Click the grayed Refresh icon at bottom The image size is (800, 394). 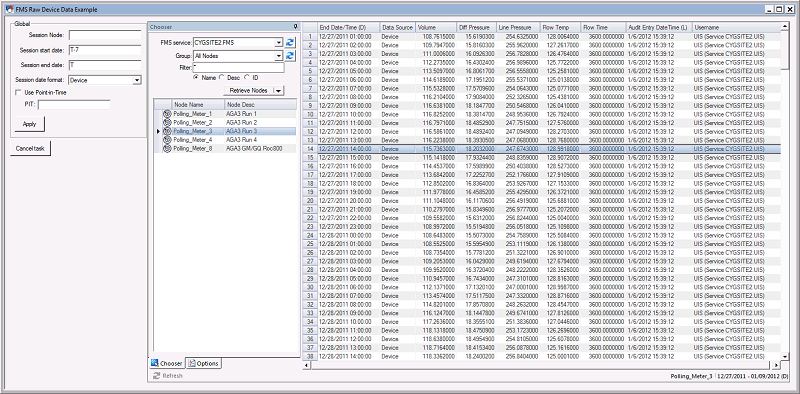tap(157, 376)
